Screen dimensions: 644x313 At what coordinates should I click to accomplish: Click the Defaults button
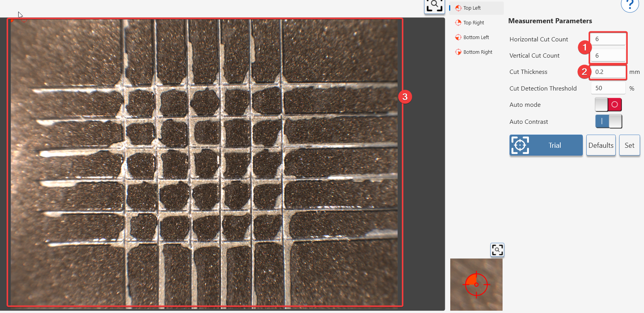pyautogui.click(x=601, y=145)
